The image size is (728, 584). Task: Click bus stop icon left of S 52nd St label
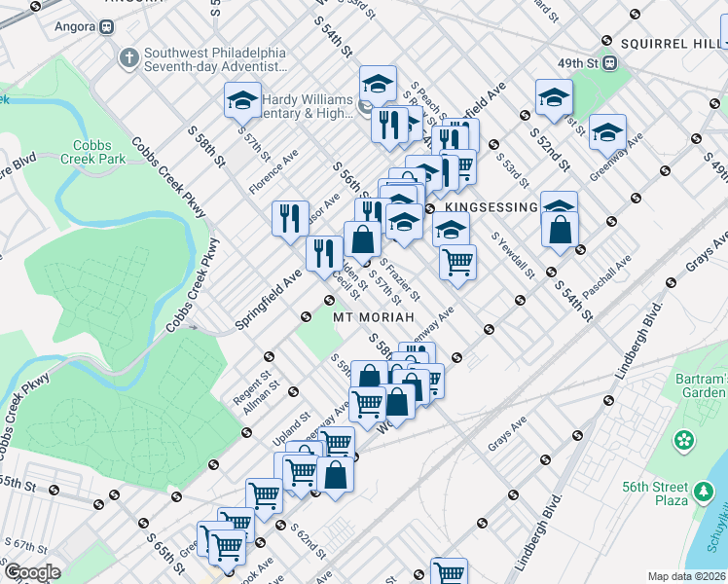[x=526, y=115]
